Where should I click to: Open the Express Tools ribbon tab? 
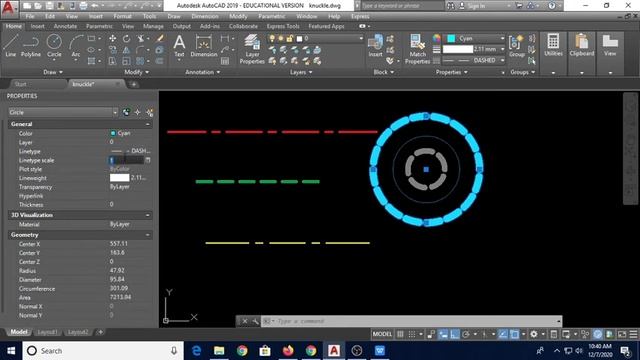(283, 26)
